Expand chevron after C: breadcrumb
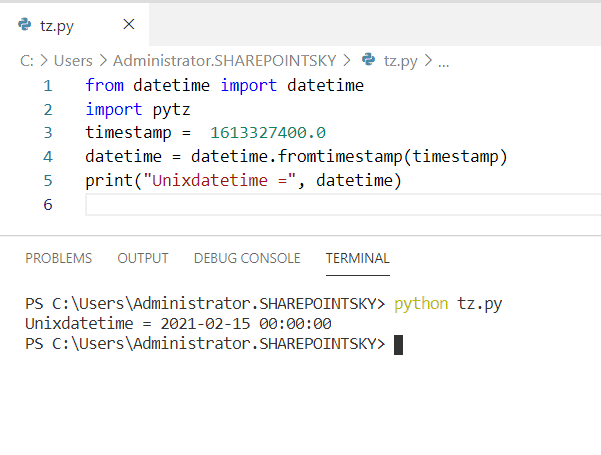The height and width of the screenshot is (455, 601). (x=44, y=61)
